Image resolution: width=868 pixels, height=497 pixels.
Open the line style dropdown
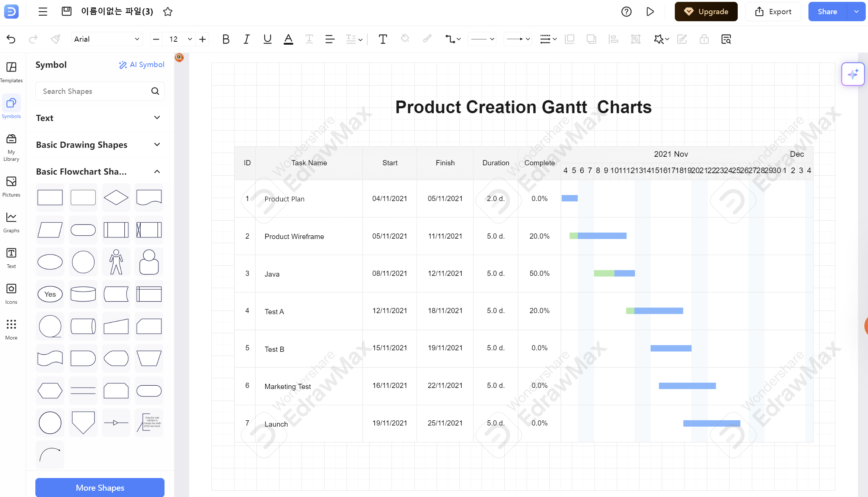pyautogui.click(x=482, y=39)
